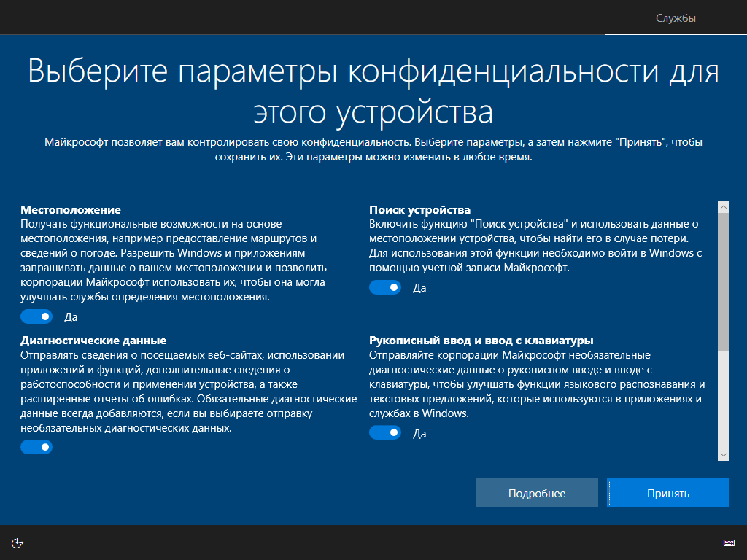Click the scrollbar up arrow
The image size is (747, 560).
pos(723,206)
